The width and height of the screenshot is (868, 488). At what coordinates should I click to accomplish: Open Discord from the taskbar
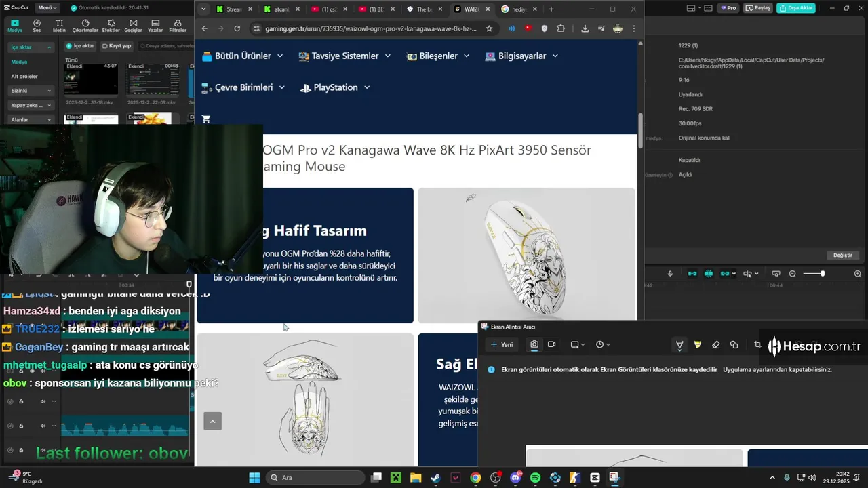[x=515, y=478]
